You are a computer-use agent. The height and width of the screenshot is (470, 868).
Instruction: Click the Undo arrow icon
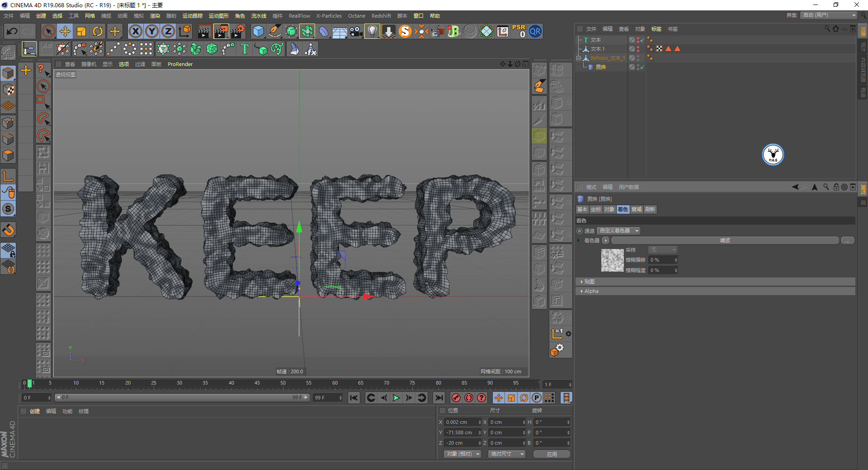click(x=12, y=31)
